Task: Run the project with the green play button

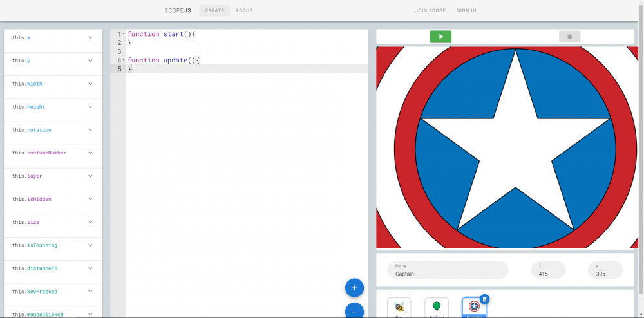Action: 440,37
